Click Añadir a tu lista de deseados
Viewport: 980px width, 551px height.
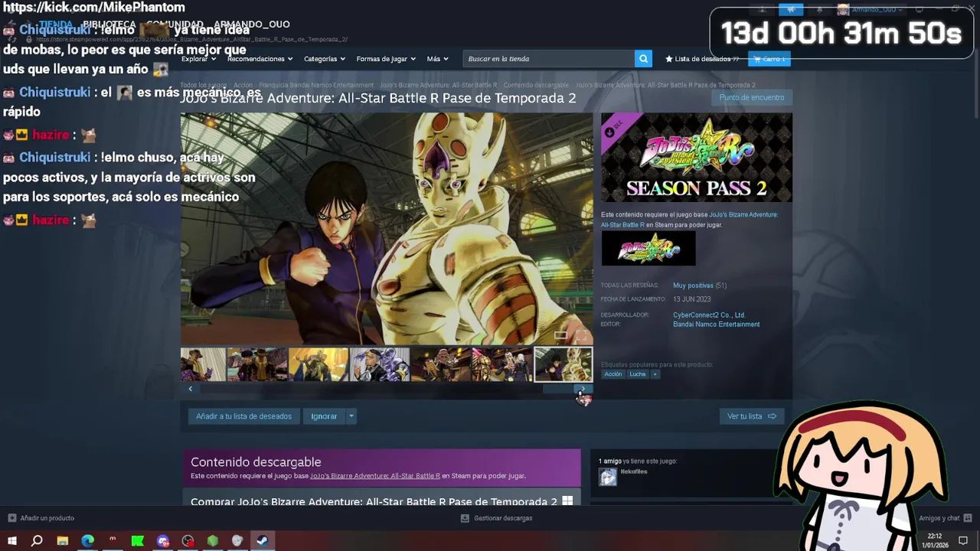click(243, 416)
